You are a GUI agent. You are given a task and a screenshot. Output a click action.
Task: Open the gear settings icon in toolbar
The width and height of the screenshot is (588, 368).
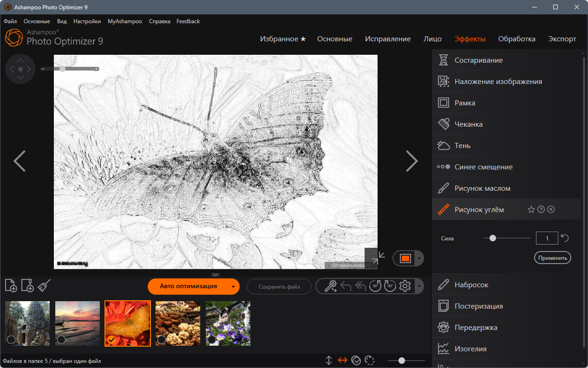[x=405, y=286]
